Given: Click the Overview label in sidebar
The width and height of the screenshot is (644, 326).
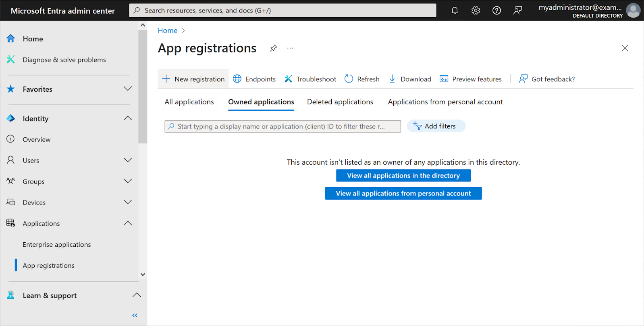Looking at the screenshot, I should [x=37, y=140].
